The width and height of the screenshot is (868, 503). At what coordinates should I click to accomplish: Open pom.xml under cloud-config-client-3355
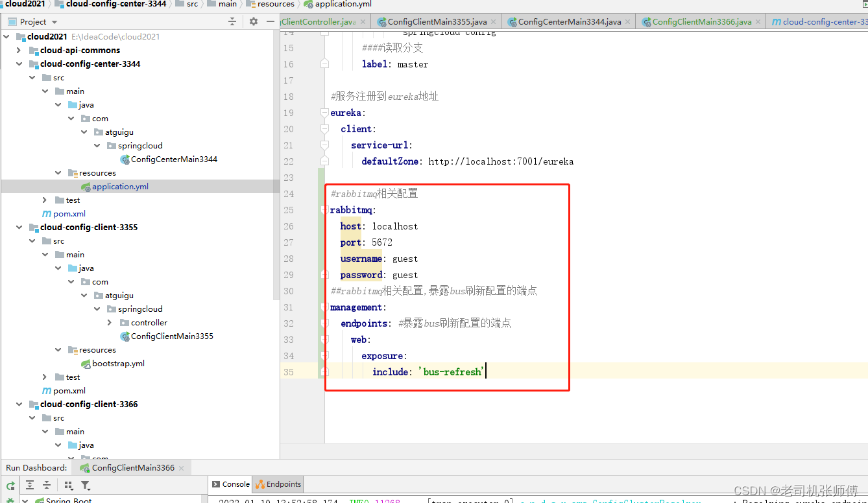click(x=64, y=390)
